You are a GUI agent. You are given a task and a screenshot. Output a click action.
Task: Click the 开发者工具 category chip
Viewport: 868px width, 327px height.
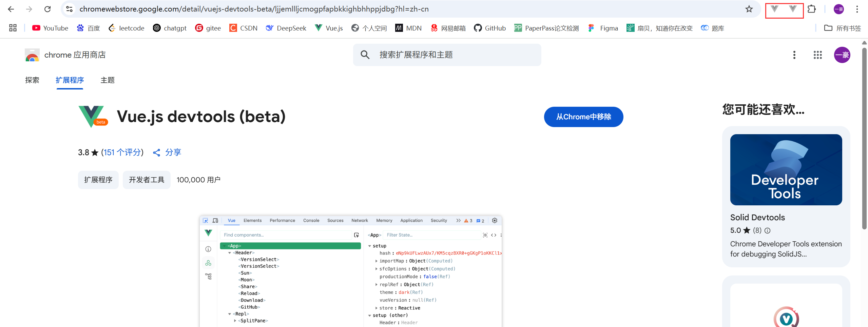[147, 180]
